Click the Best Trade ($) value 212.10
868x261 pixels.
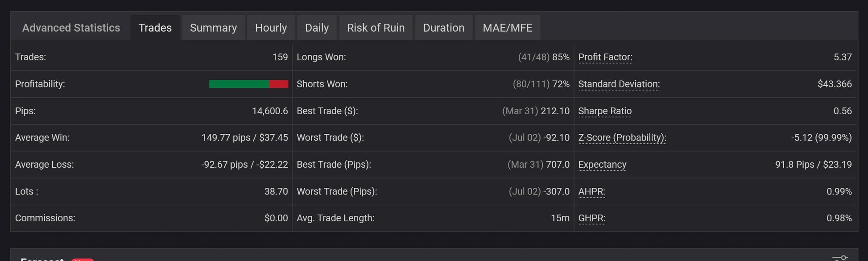555,111
